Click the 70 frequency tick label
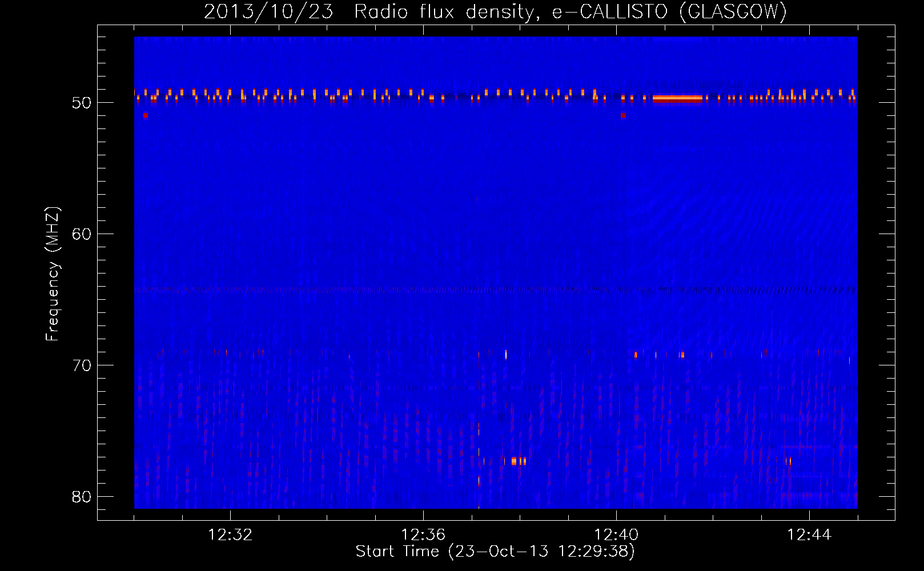This screenshot has width=924, height=571. point(82,365)
